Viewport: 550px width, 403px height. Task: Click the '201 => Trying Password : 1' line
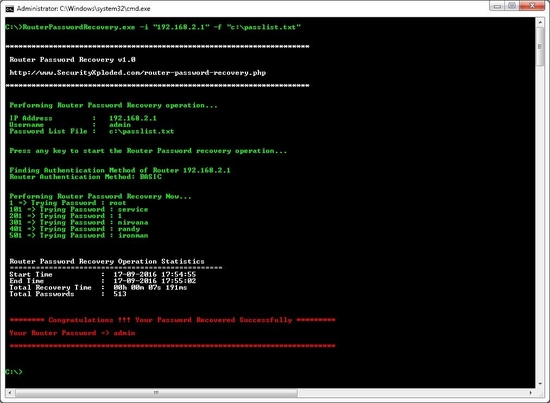coord(66,216)
